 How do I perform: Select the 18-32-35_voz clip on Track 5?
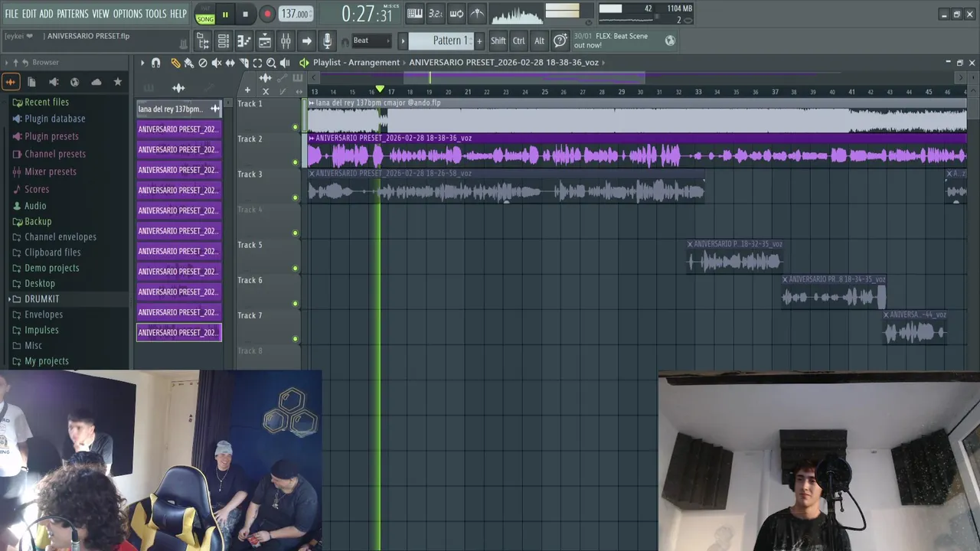coord(734,256)
